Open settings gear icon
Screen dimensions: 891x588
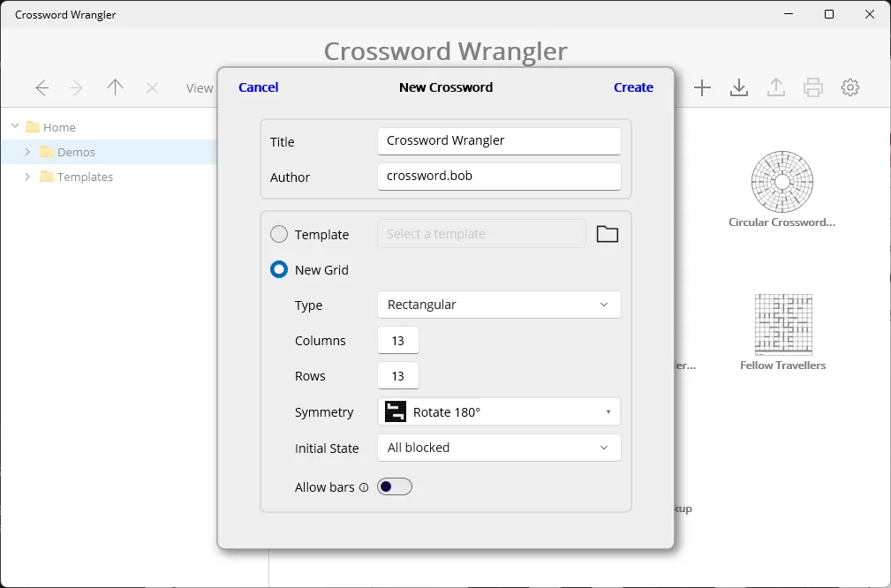[x=850, y=87]
